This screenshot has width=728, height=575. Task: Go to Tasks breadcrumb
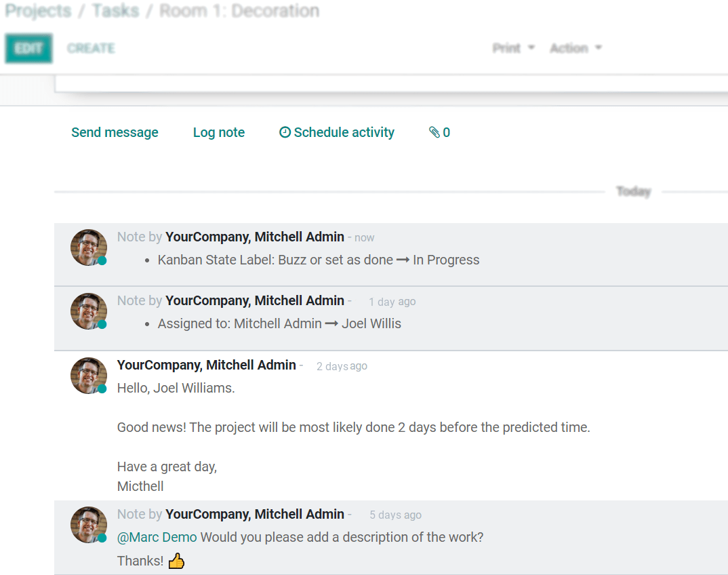[116, 11]
